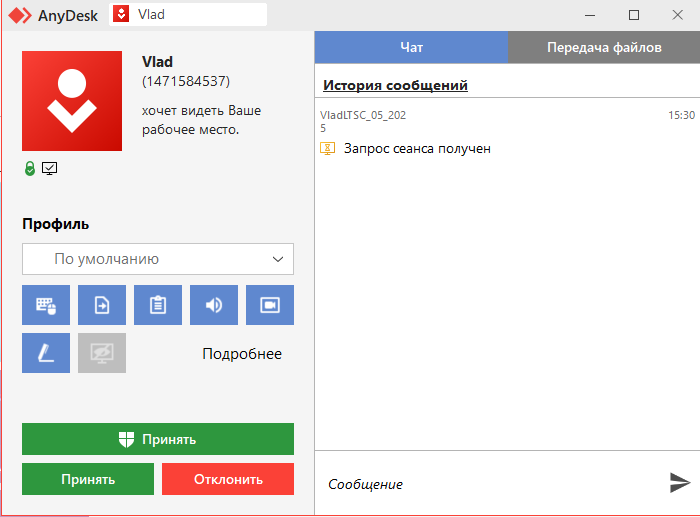This screenshot has height=517, width=700.
Task: Toggle keyboard and mouse control permission
Action: pyautogui.click(x=46, y=305)
